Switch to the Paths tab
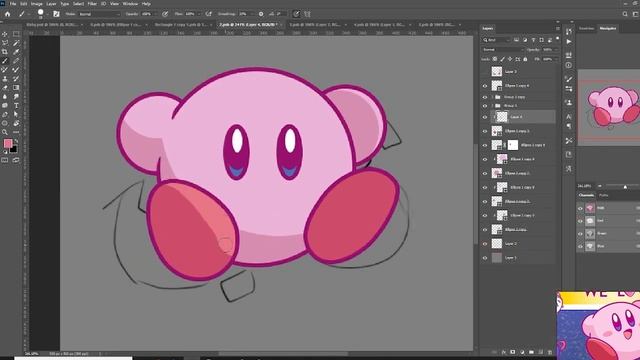 point(603,196)
